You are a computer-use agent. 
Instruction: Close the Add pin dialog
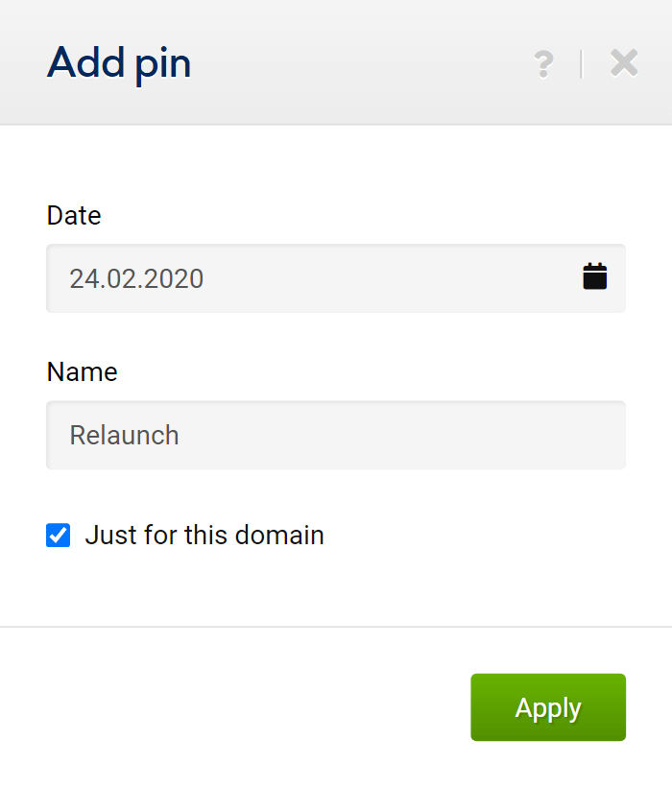(624, 63)
